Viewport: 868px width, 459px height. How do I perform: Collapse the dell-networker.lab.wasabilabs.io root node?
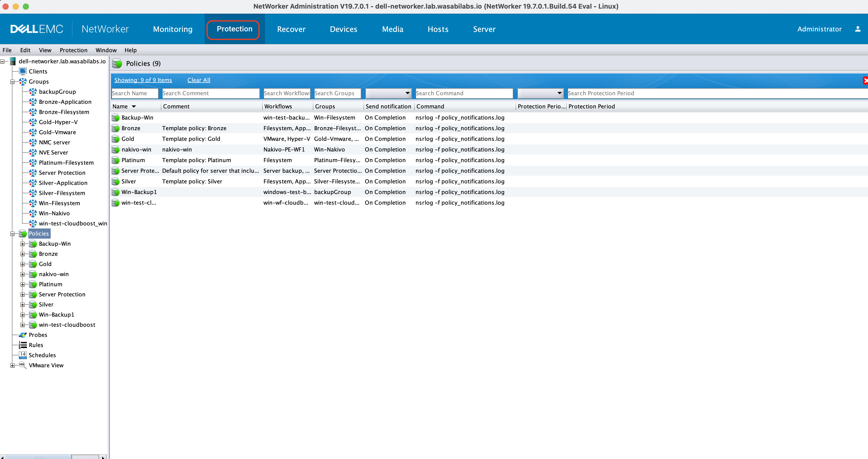click(x=2, y=61)
